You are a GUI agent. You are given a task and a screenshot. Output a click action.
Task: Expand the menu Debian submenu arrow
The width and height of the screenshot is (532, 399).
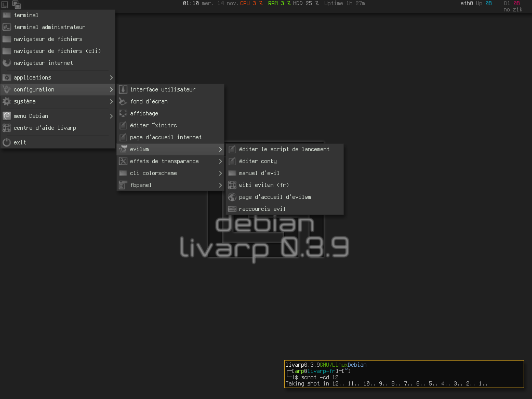(x=111, y=116)
